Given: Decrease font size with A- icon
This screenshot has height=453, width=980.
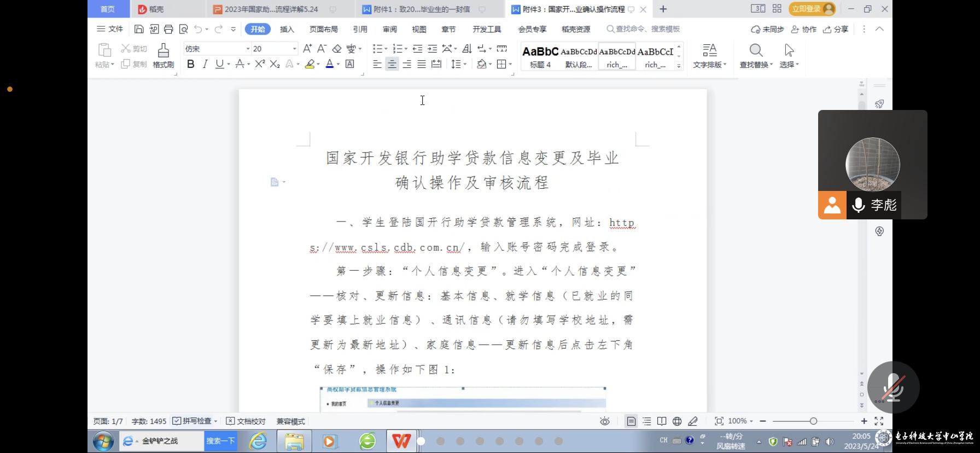Looking at the screenshot, I should click(x=322, y=49).
